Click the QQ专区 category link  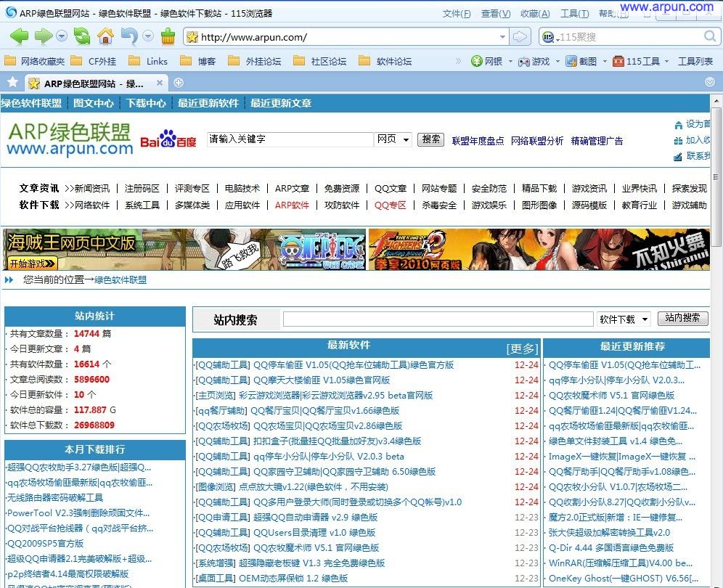click(x=390, y=205)
